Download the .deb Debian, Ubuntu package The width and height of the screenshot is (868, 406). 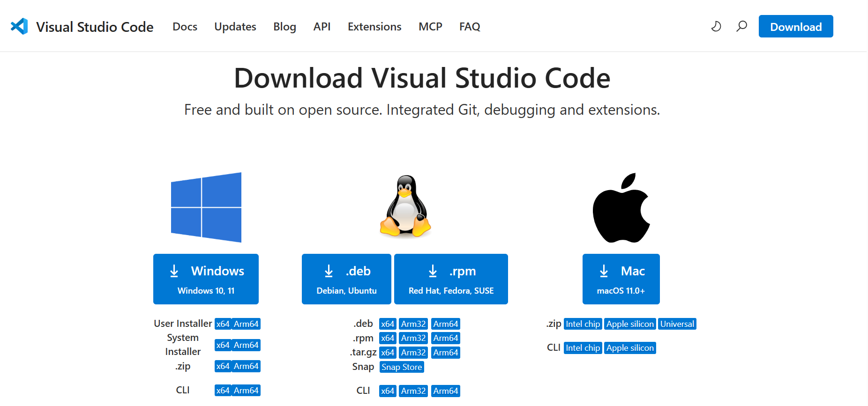pos(346,279)
